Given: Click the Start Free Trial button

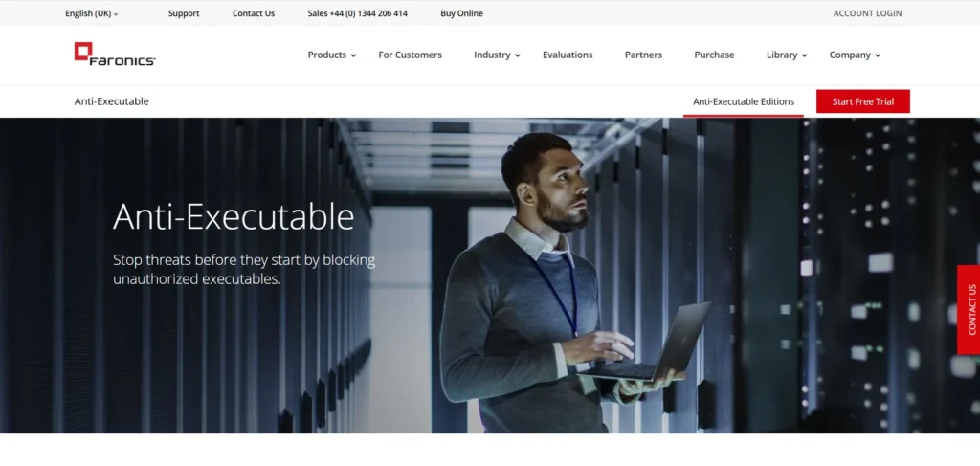Looking at the screenshot, I should pos(862,101).
